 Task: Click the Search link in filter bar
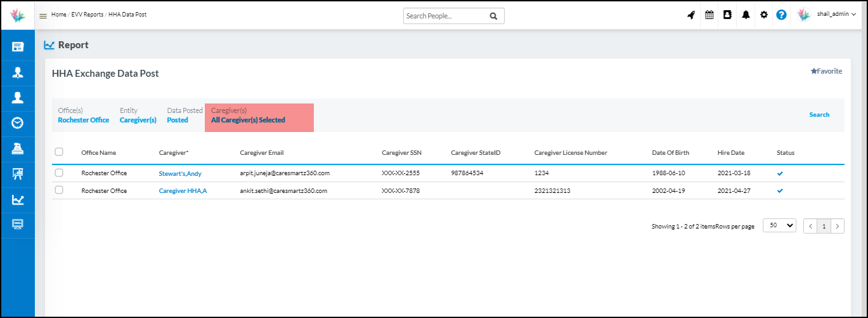pos(819,115)
